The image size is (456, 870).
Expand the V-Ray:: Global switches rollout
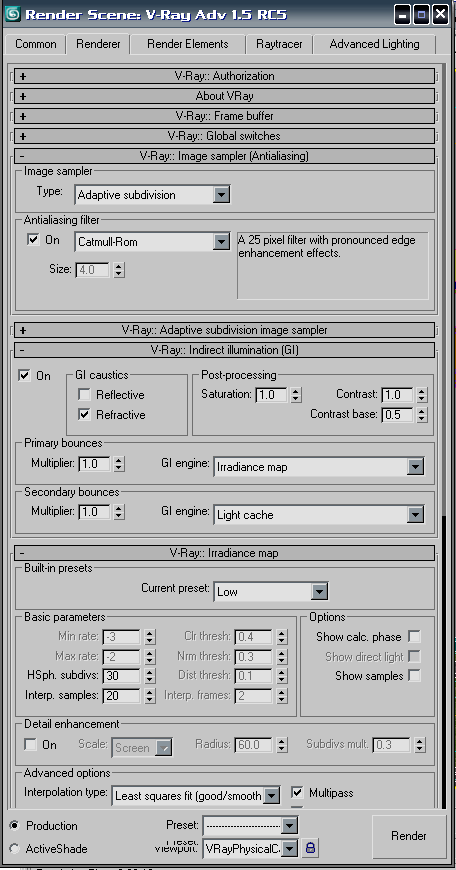[224, 136]
